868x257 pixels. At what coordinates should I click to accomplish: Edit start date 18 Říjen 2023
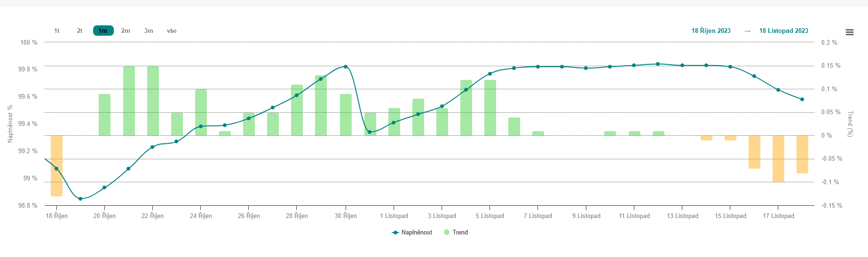pyautogui.click(x=710, y=31)
